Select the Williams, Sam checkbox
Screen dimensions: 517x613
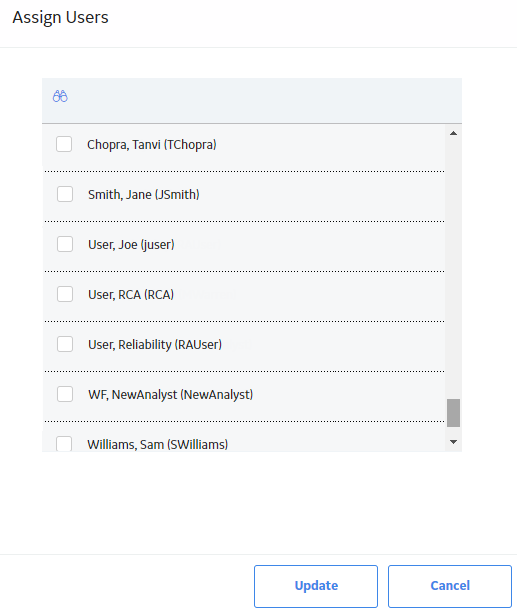tap(64, 444)
